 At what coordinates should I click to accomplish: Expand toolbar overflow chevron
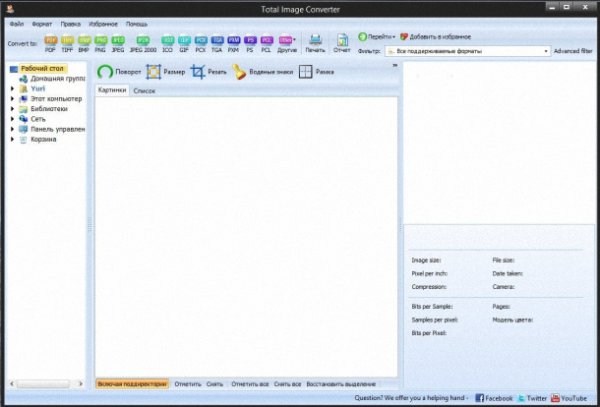coord(395,66)
